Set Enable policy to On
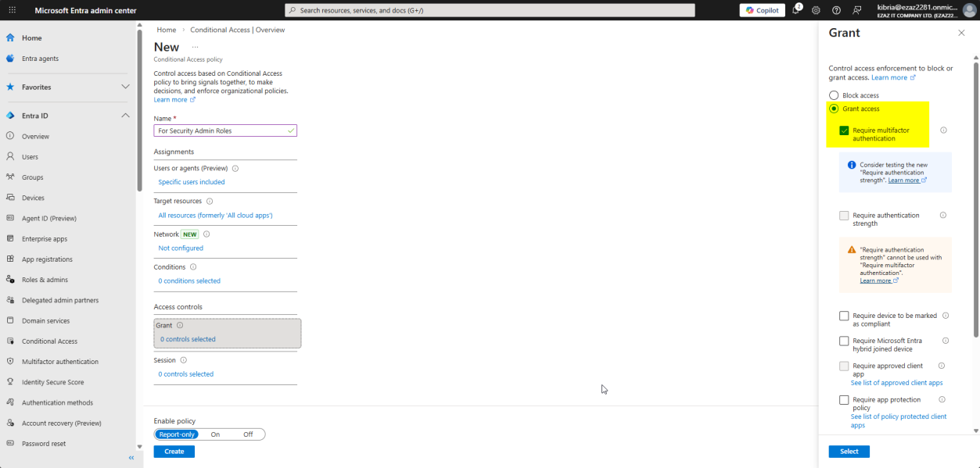Image resolution: width=980 pixels, height=468 pixels. [x=215, y=434]
